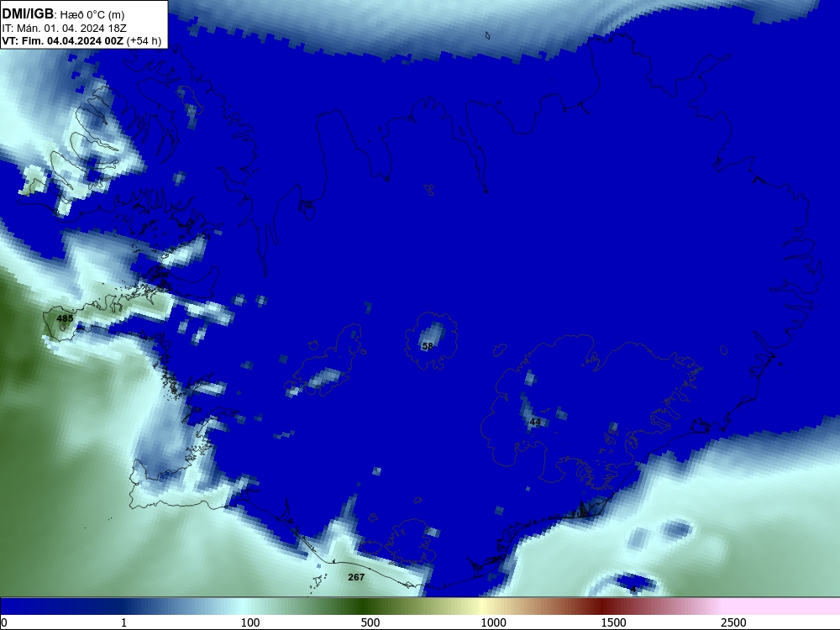The width and height of the screenshot is (840, 630).
Task: Click the colour scale tick label 1
Action: pyautogui.click(x=123, y=622)
